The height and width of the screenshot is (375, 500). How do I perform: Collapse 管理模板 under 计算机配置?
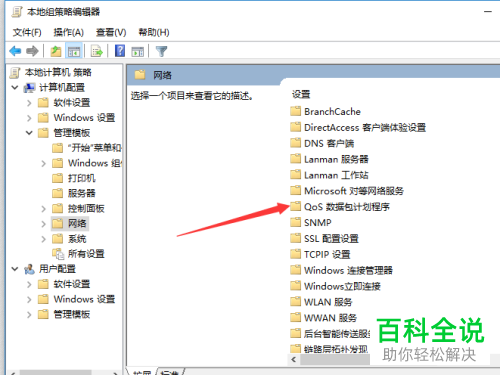point(29,133)
